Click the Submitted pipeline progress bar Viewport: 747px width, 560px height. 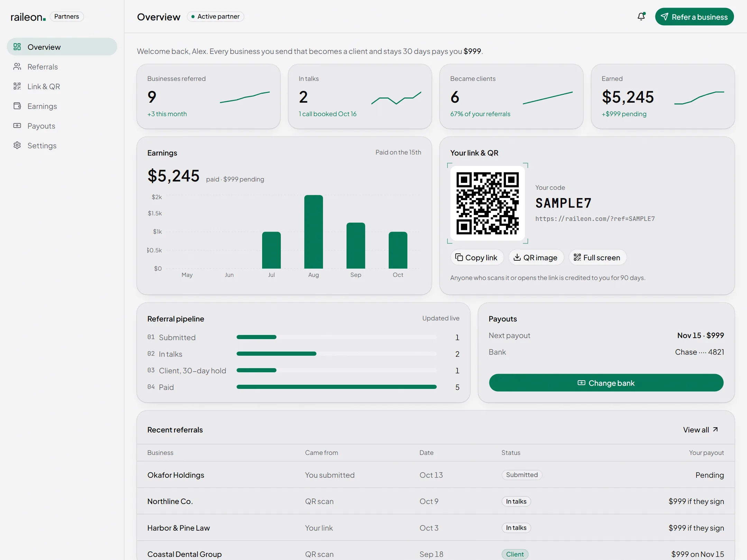click(336, 337)
